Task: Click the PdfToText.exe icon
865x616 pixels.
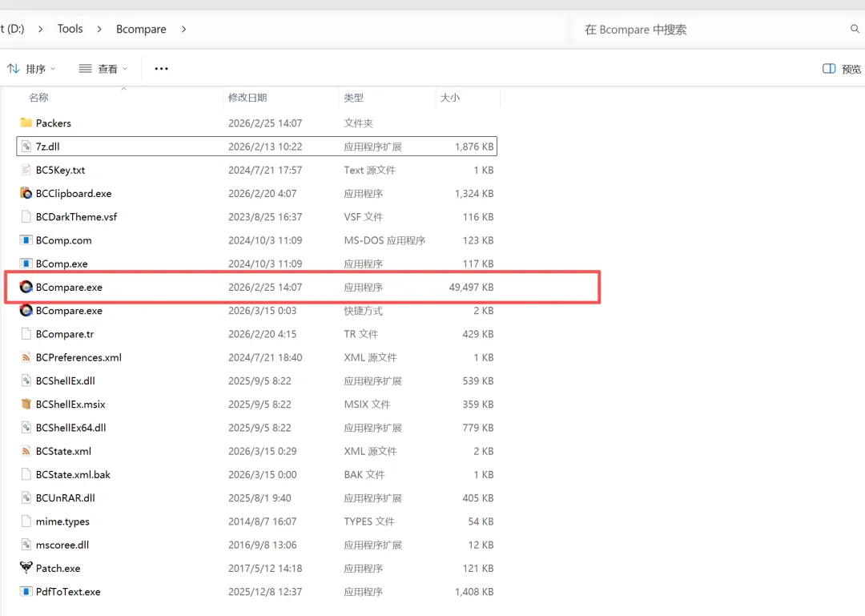Action: (x=26, y=592)
